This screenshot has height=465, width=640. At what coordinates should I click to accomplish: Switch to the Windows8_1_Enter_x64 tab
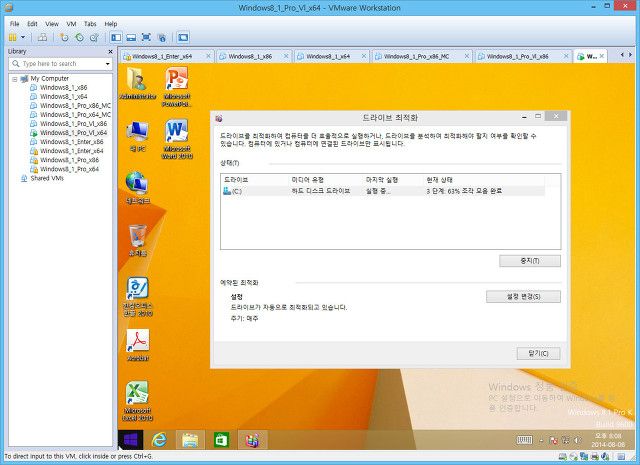[162, 56]
